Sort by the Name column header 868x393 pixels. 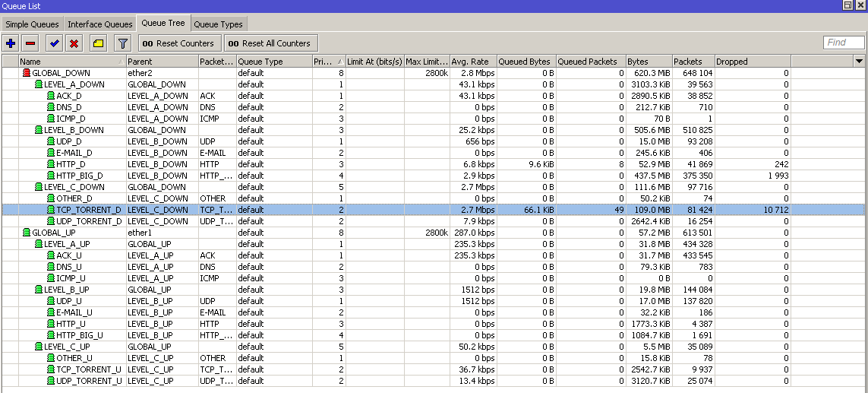72,62
